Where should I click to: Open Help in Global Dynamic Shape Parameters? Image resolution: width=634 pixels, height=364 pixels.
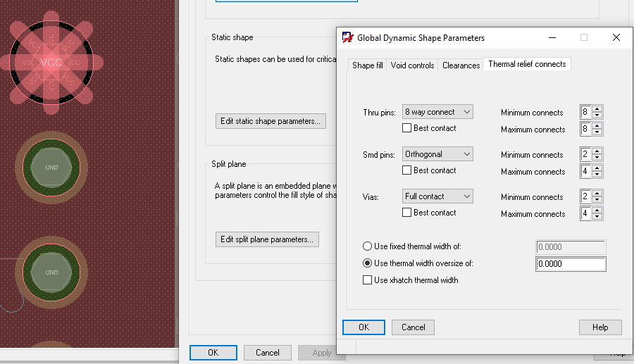(600, 327)
